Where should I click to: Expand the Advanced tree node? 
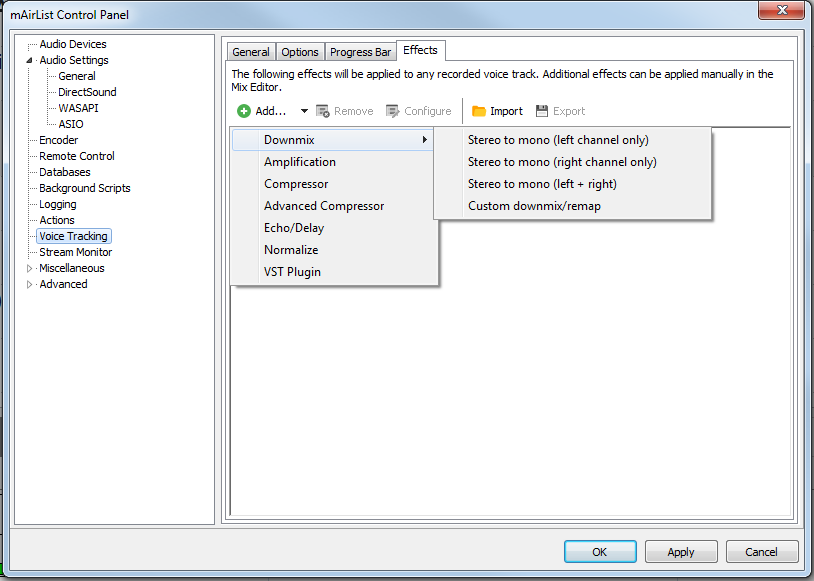pyautogui.click(x=29, y=284)
